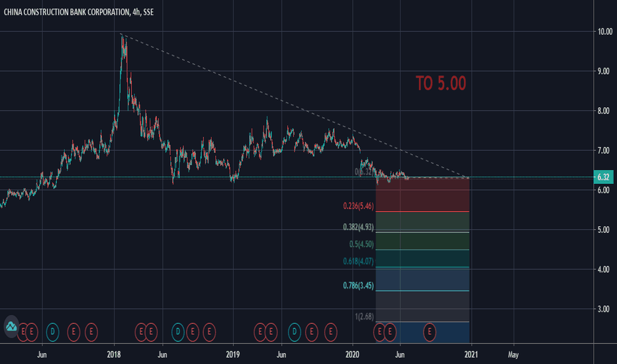Click the 5.00 price axis label

603,230
